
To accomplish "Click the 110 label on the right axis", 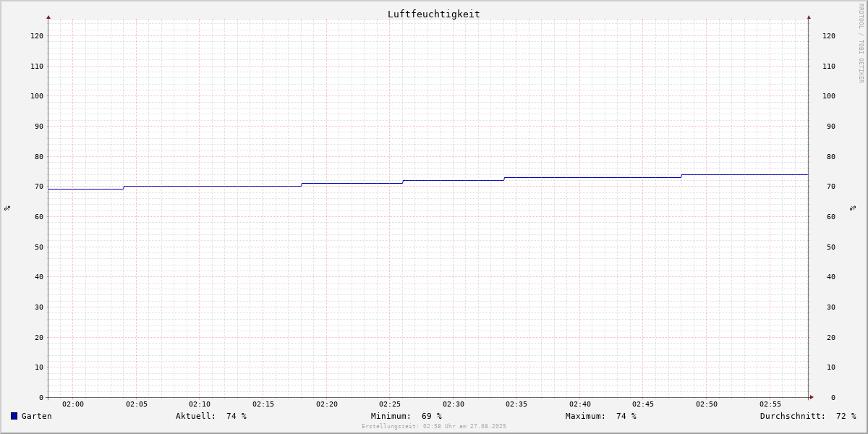I will pos(829,66).
